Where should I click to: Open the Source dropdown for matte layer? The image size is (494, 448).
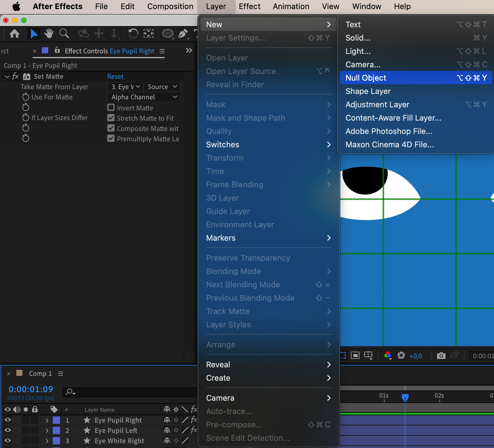click(x=162, y=87)
